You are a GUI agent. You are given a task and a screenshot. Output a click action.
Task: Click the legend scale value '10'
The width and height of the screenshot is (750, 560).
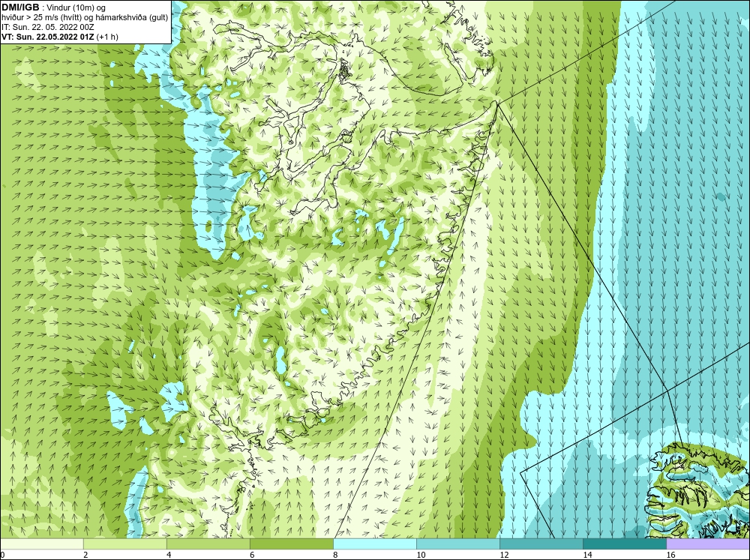[x=421, y=555]
